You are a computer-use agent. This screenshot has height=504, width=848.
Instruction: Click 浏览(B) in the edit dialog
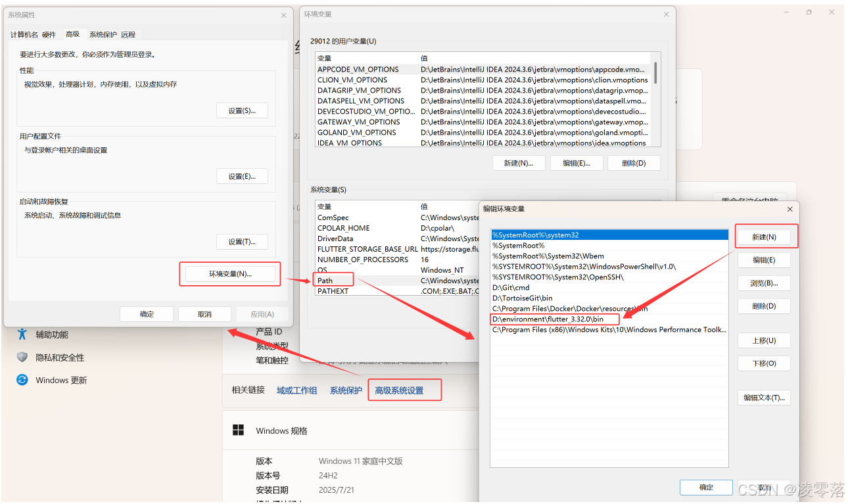[764, 282]
